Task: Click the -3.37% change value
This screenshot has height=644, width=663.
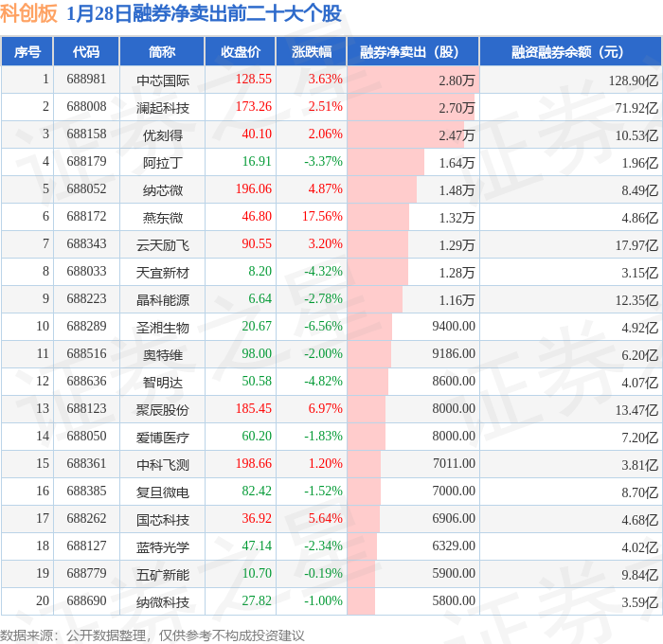Action: point(323,162)
